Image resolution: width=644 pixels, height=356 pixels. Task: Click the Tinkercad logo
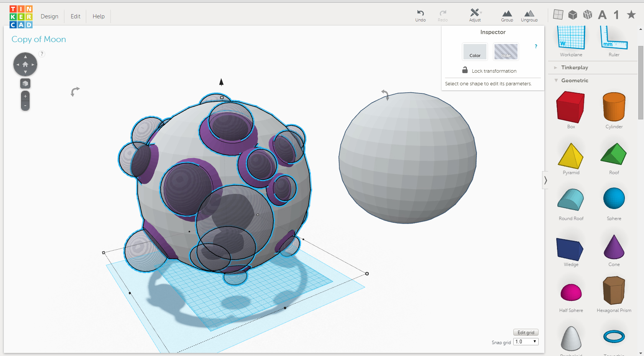click(21, 17)
